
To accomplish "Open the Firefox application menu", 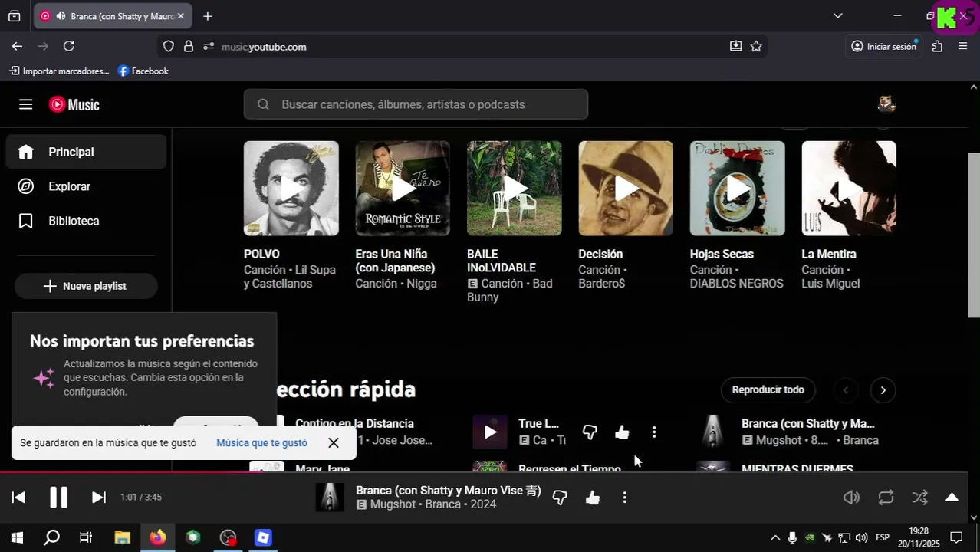I will 962,46.
